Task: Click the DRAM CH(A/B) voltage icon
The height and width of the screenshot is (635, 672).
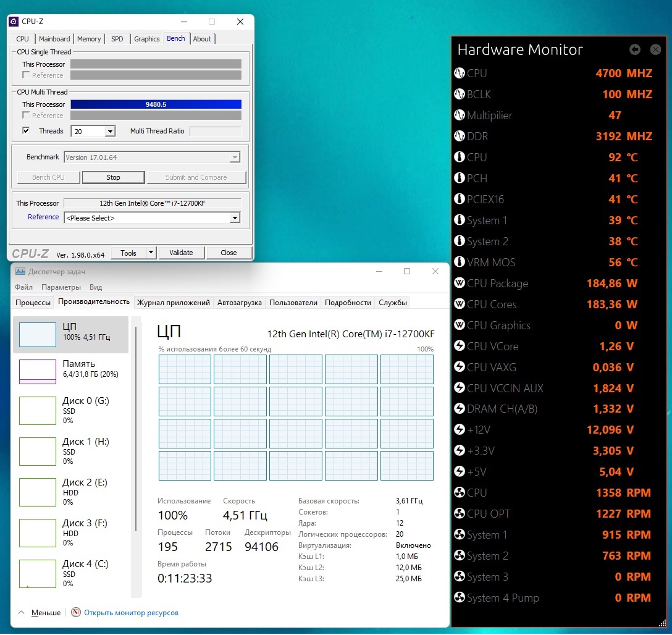Action: (x=460, y=409)
